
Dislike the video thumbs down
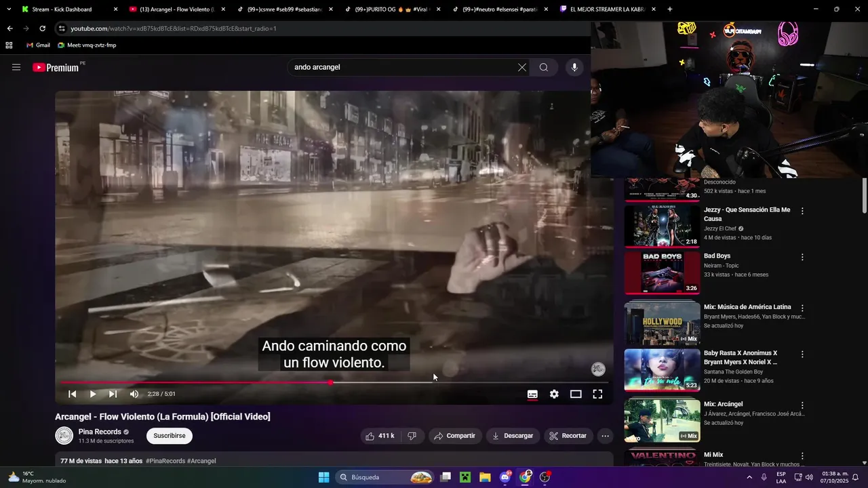(412, 436)
